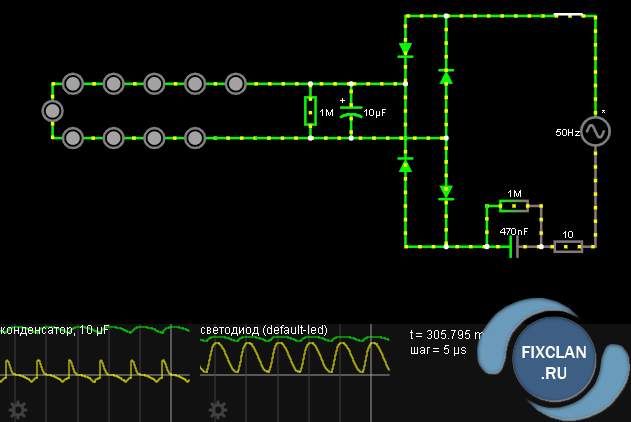Select the top-left diode of the bridge rectifier
Viewport: 631px width, 422px height.
coord(405,49)
